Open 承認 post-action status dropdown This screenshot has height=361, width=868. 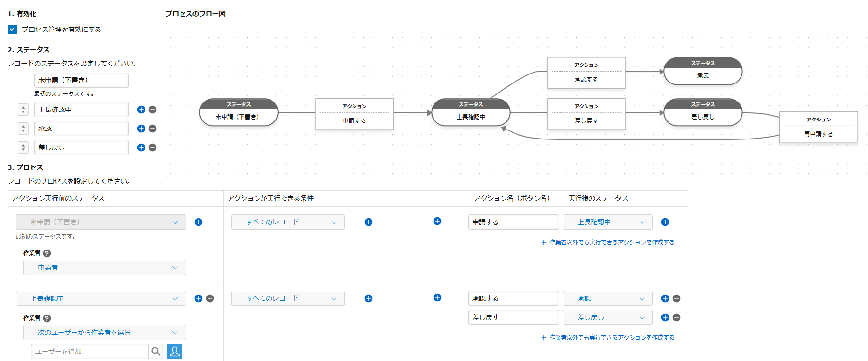608,298
